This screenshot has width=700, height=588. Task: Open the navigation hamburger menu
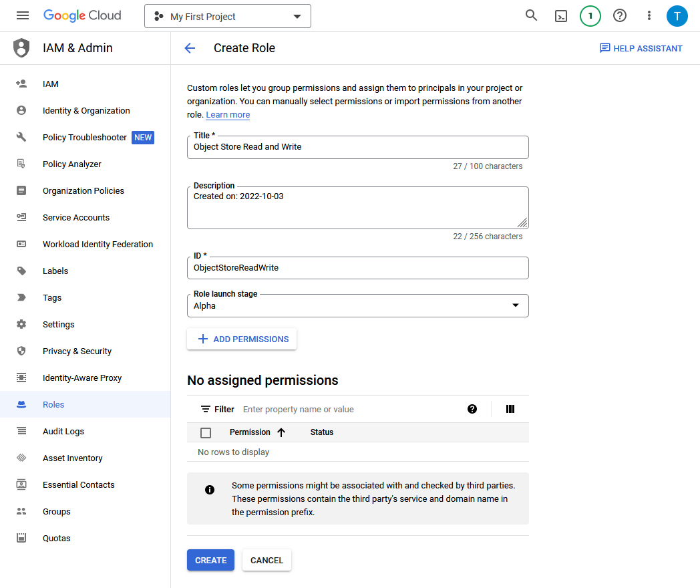click(22, 15)
